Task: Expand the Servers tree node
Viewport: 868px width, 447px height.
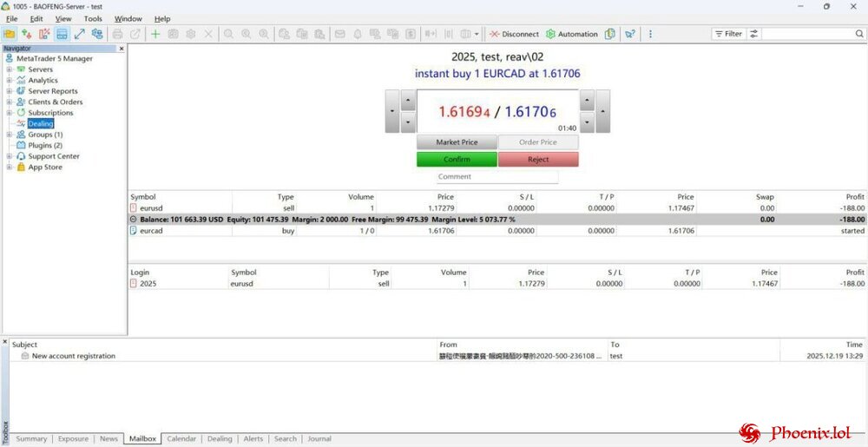Action: click(9, 69)
